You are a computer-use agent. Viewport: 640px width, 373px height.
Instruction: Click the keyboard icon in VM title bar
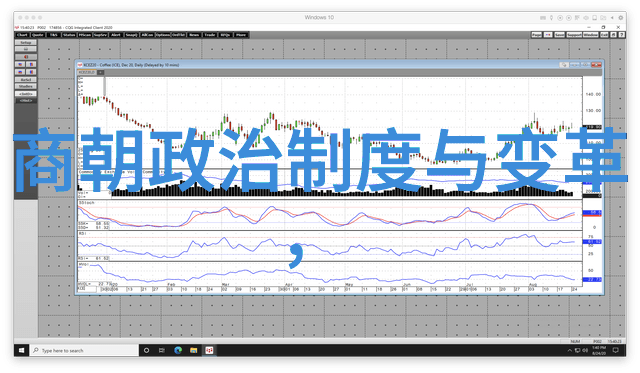pos(543,18)
